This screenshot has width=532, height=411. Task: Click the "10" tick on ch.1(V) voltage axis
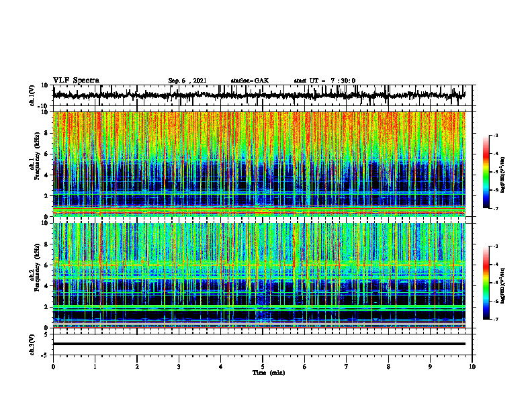(45, 85)
